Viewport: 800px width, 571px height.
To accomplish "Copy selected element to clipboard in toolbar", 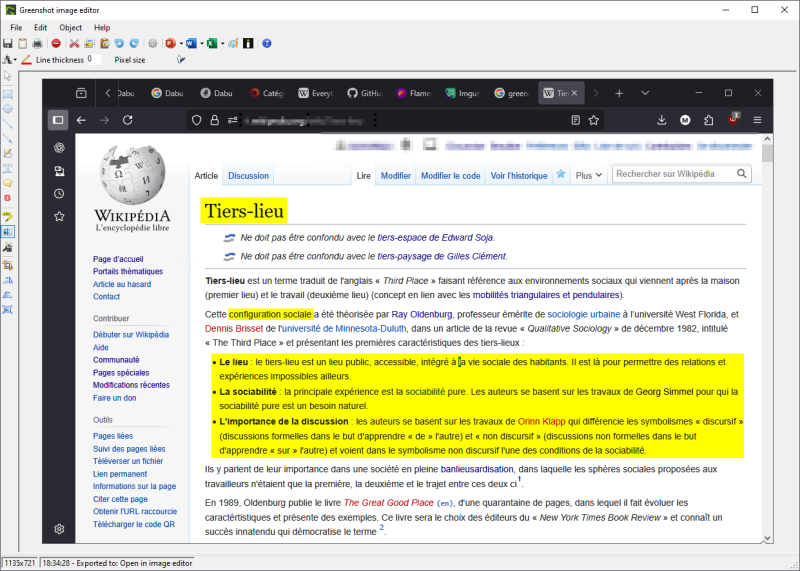I will [89, 43].
